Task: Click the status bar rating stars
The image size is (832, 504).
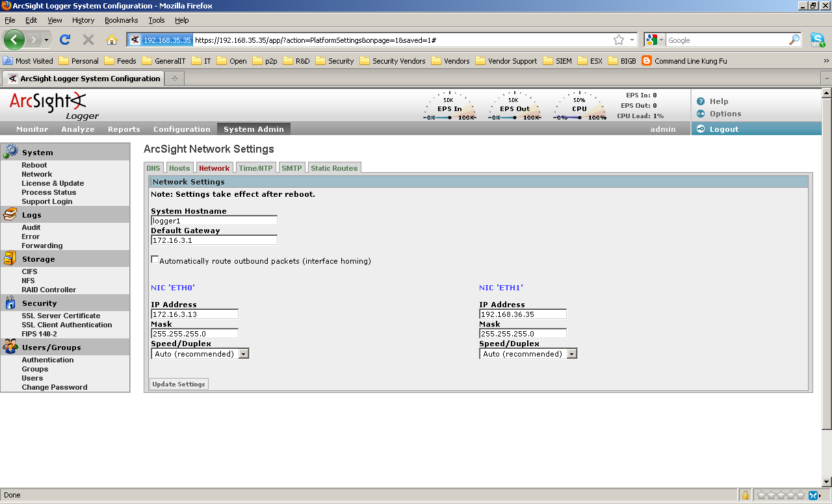Action: (781, 495)
